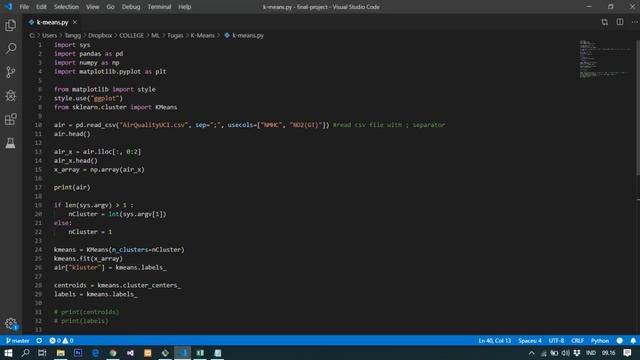Click the COLLEGE breadcrumb segment
This screenshot has height=360, width=640.
point(131,36)
